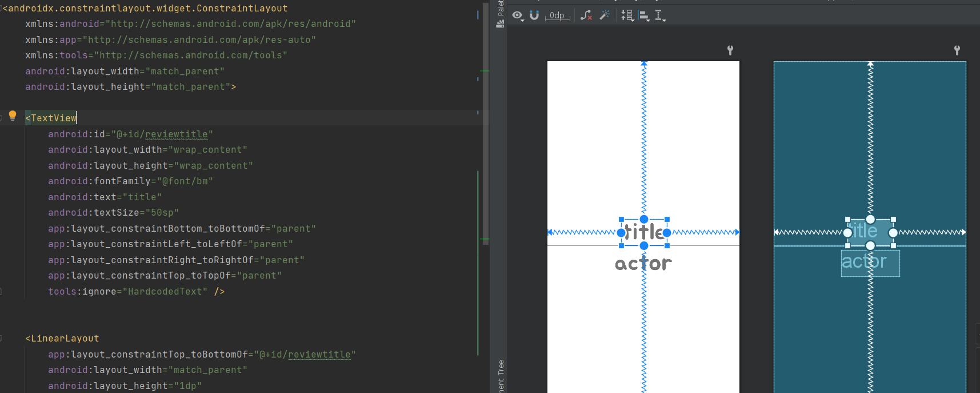This screenshot has height=393, width=980.
Task: Click the layout_constraintTop_toTopOf="parent" line
Action: [x=165, y=275]
